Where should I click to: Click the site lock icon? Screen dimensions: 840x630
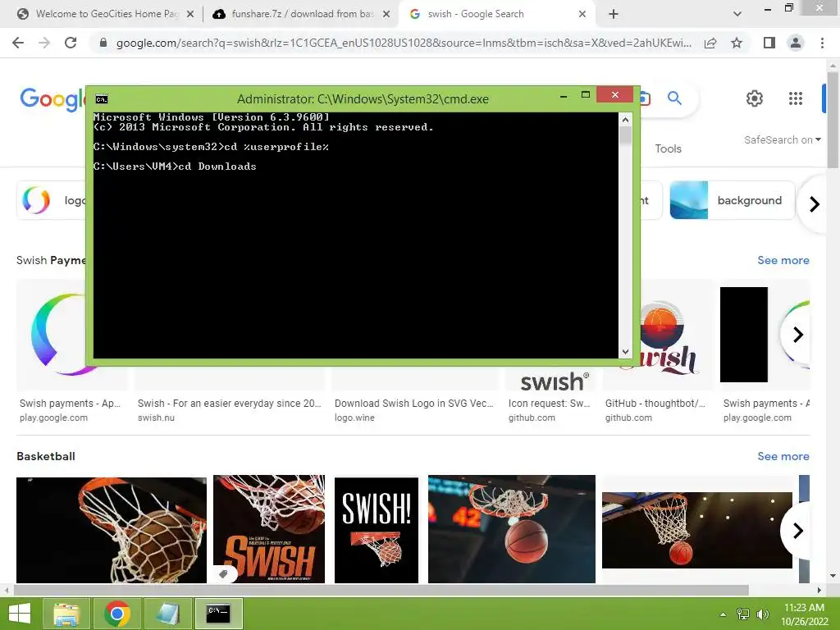[x=103, y=43]
